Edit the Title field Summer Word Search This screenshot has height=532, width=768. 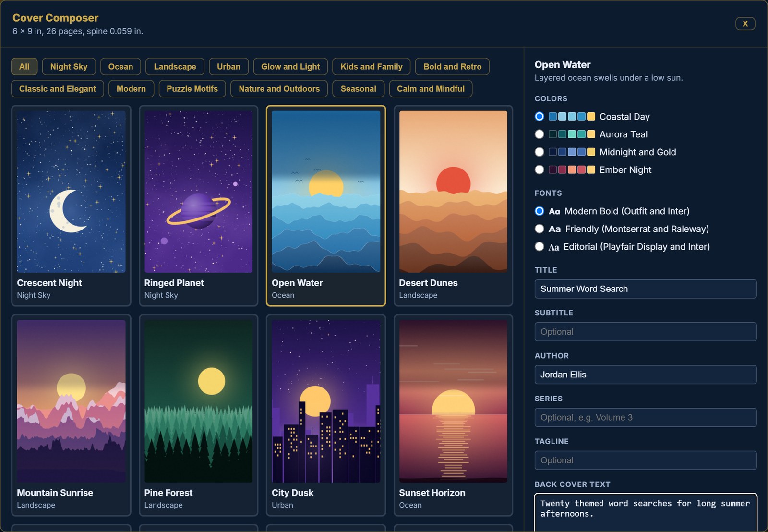[x=646, y=289]
